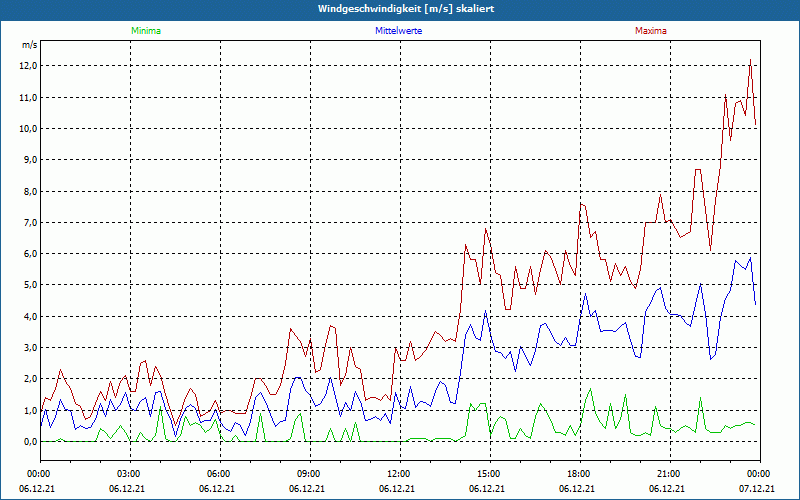Click the '18:00' time label
This screenshot has height=500, width=800.
point(581,474)
